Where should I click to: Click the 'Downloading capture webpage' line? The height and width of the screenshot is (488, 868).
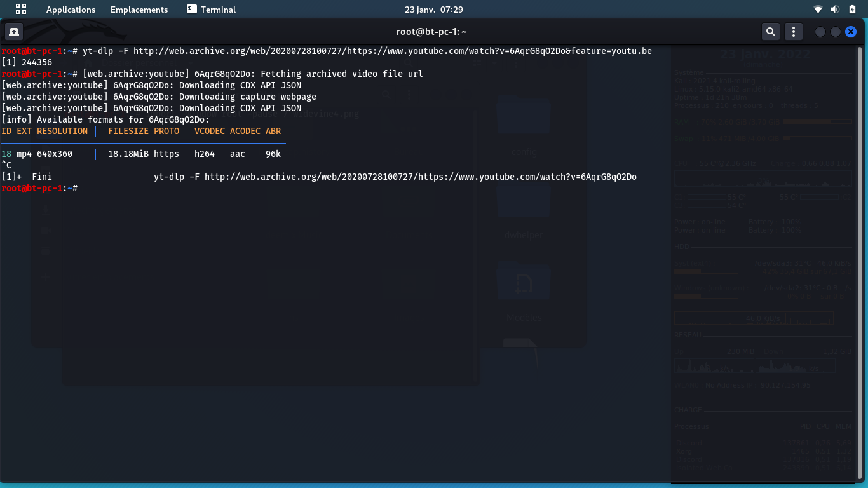tap(159, 97)
